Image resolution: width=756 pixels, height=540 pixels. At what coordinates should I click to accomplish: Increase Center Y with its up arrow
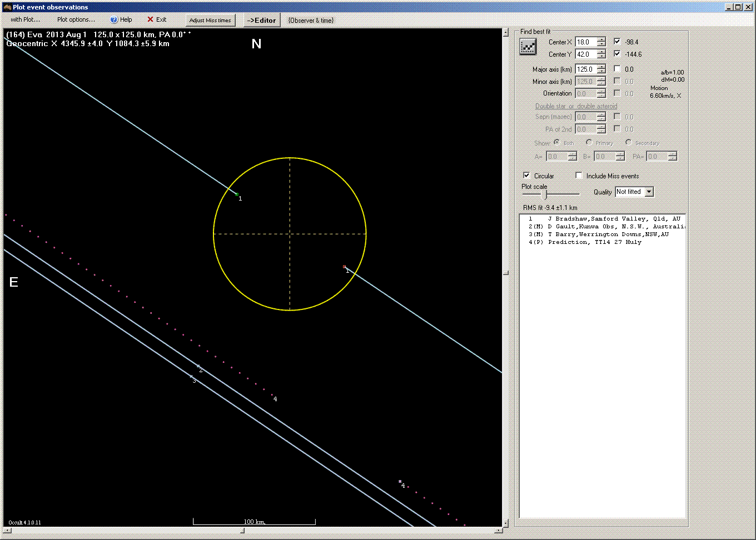coord(601,52)
